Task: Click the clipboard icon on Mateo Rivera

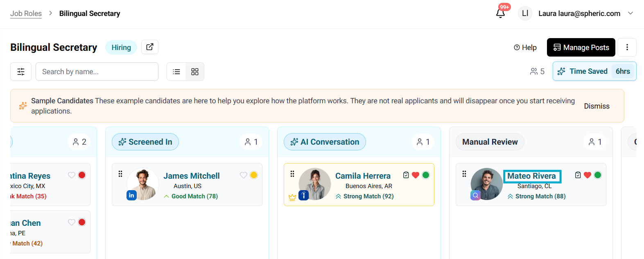Action: tap(578, 175)
